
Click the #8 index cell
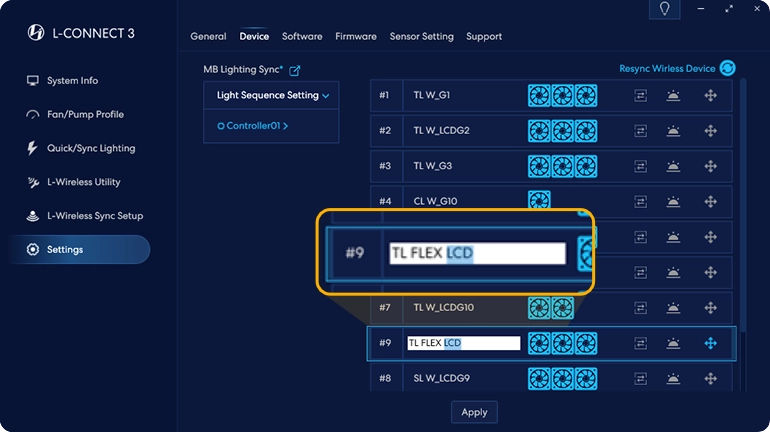386,378
